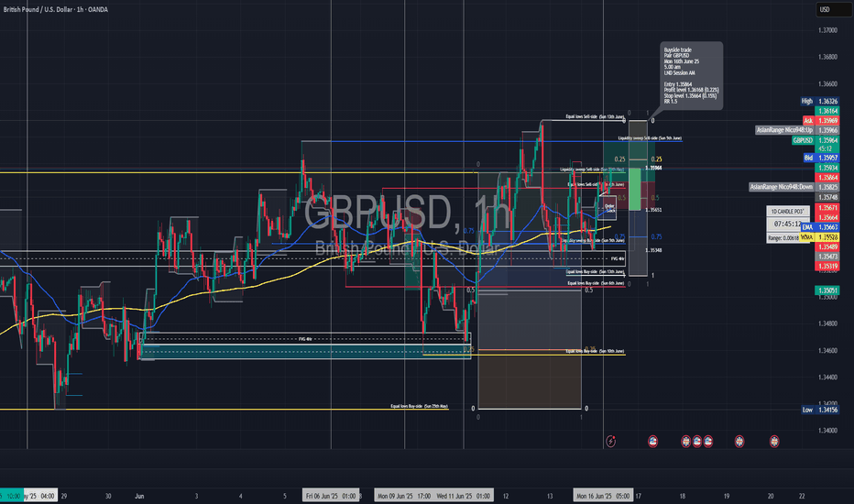Click date 22 on the time axis
This screenshot has height=504, width=854.
point(802,496)
